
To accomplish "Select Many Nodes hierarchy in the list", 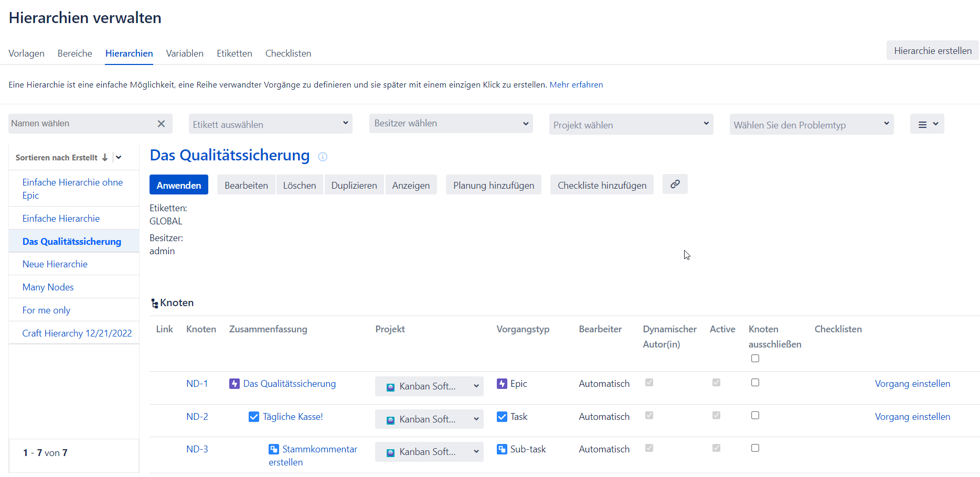I will [48, 287].
